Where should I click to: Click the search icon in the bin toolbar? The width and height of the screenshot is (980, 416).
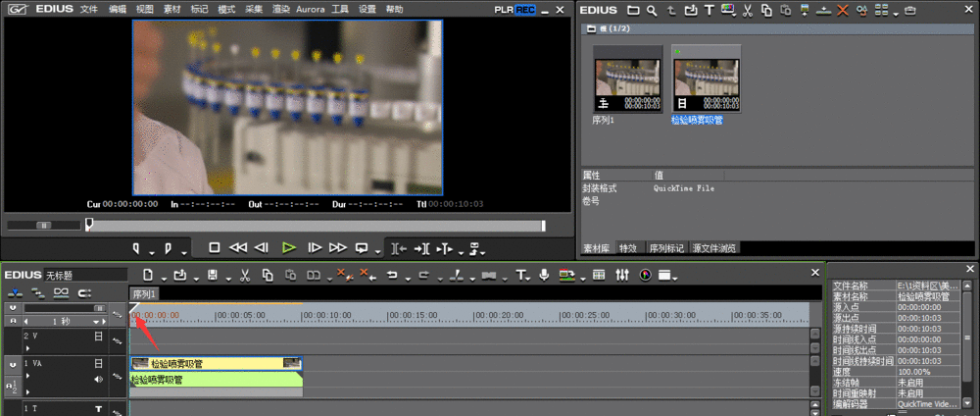click(653, 11)
